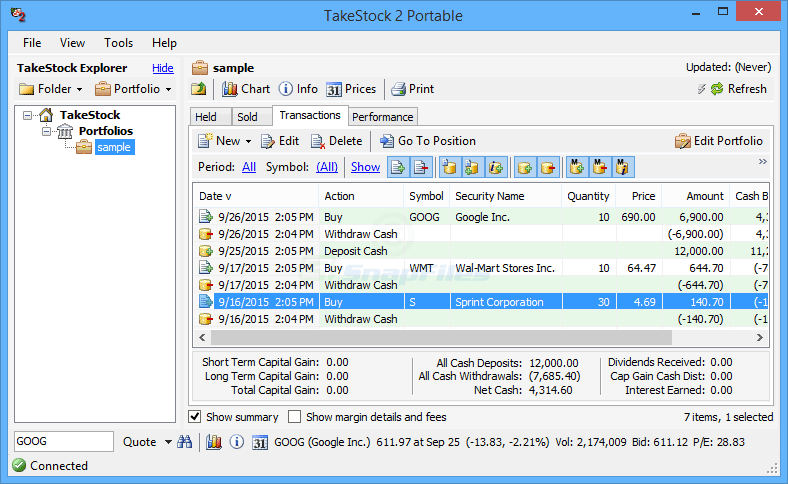
Task: Print the sample portfolio
Action: (413, 89)
